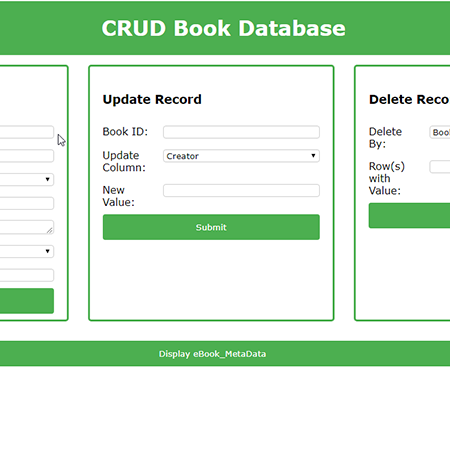Click the Display eBook_MetaData button
This screenshot has width=450, height=450.
coord(225,354)
